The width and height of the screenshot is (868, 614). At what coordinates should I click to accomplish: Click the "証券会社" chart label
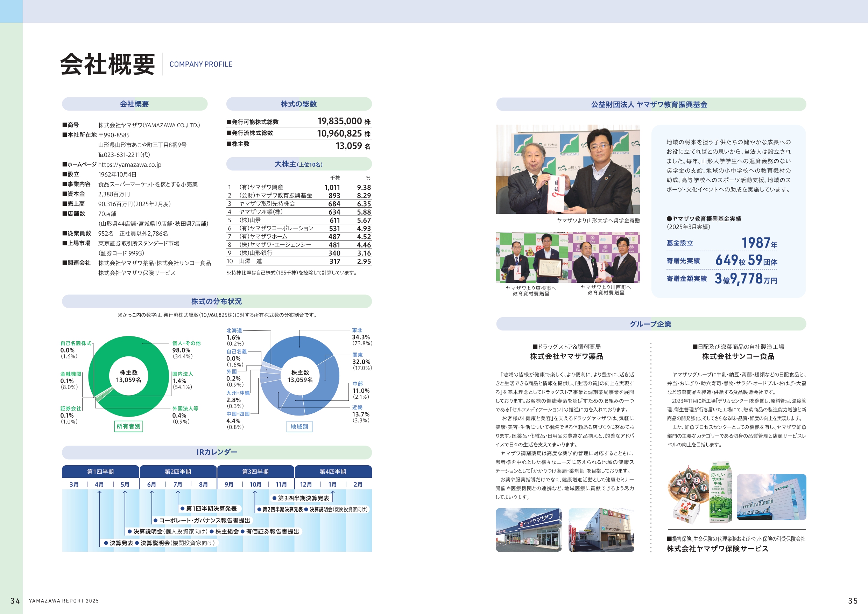[71, 409]
